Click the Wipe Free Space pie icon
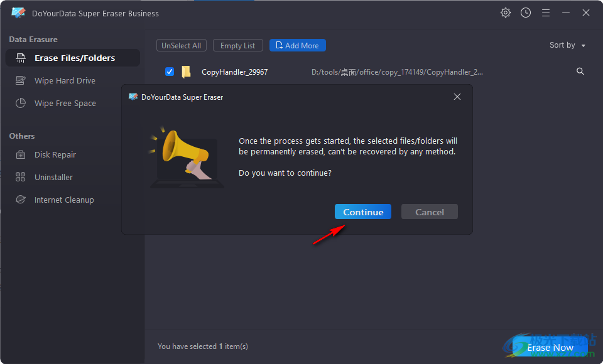603x364 pixels. (20, 103)
